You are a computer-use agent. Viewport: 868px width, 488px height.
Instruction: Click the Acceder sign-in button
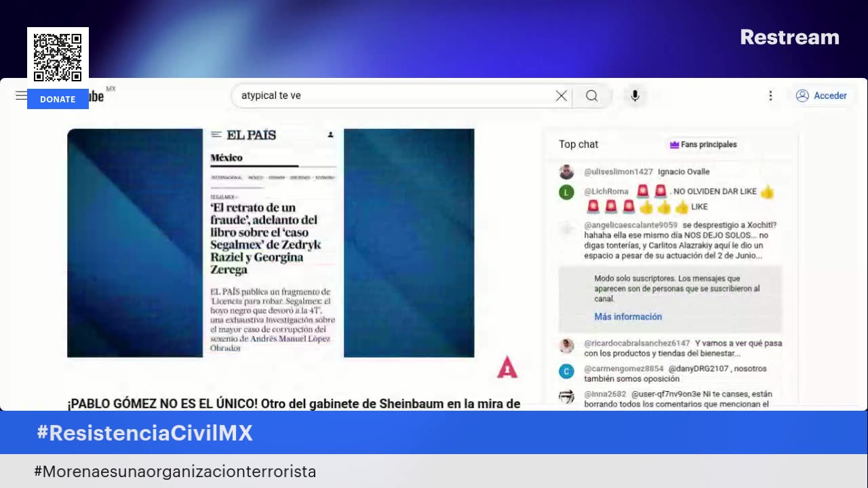tap(821, 96)
